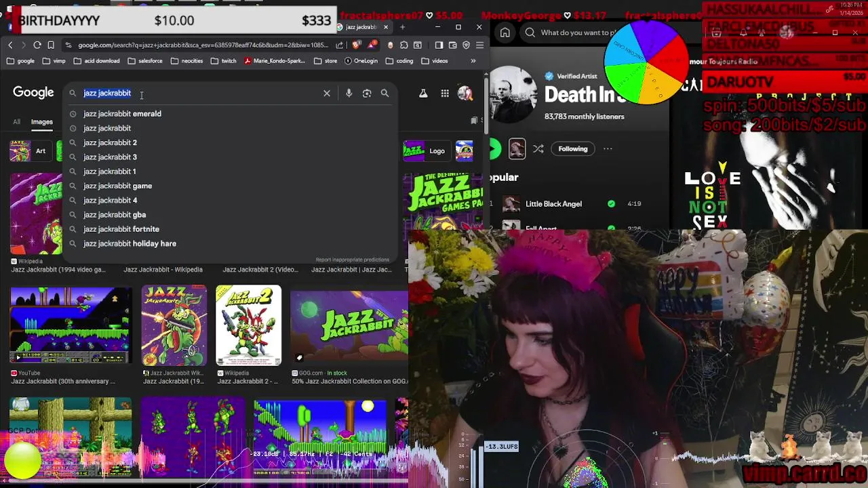Screen dimensions: 868x488
Task: Switch to the Google All tab
Action: (x=16, y=122)
